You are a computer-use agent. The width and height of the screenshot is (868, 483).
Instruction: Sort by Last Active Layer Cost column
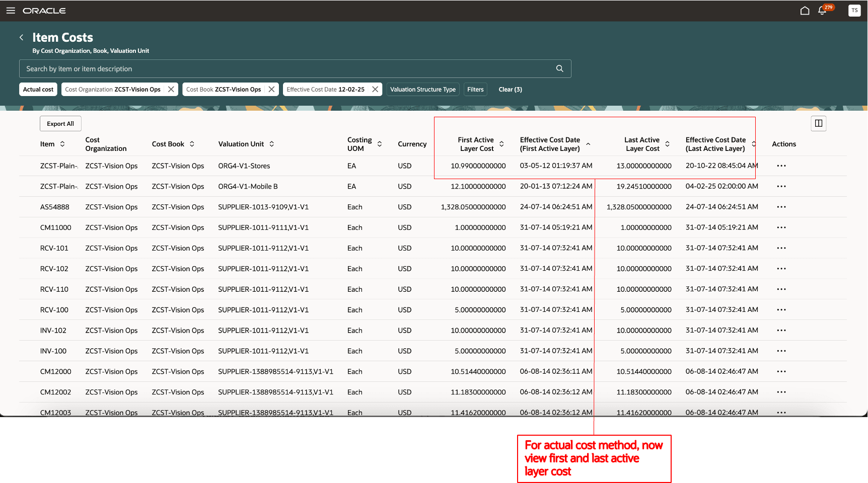coord(668,144)
